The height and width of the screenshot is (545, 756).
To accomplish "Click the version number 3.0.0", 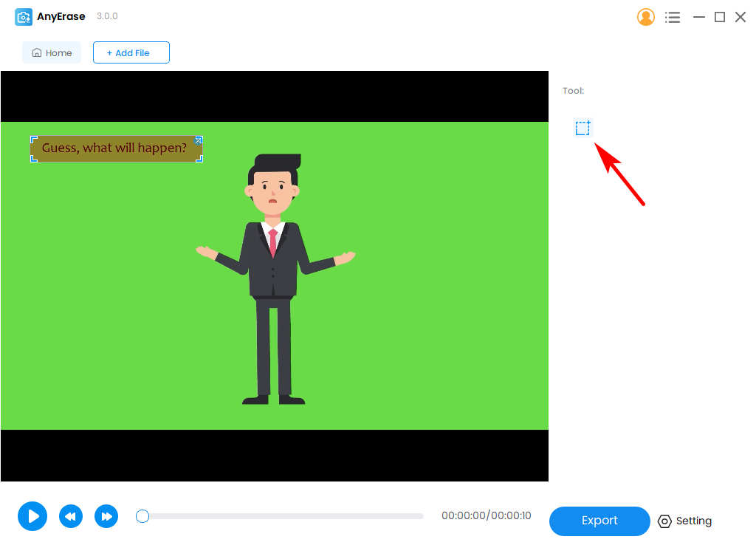I will tap(107, 16).
